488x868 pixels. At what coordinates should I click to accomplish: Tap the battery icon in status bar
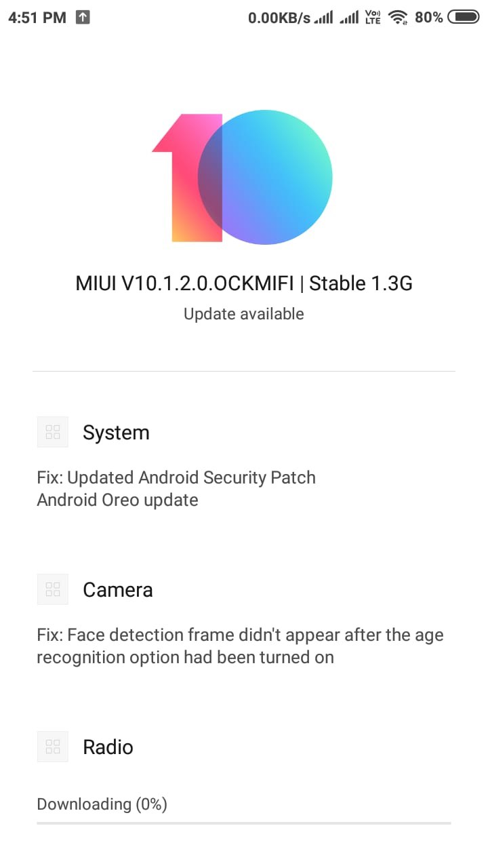tap(464, 18)
